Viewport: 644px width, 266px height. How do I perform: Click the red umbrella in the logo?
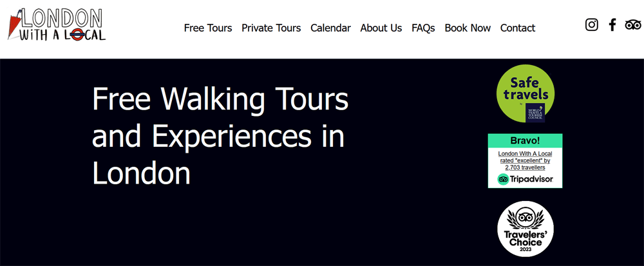(x=15, y=24)
